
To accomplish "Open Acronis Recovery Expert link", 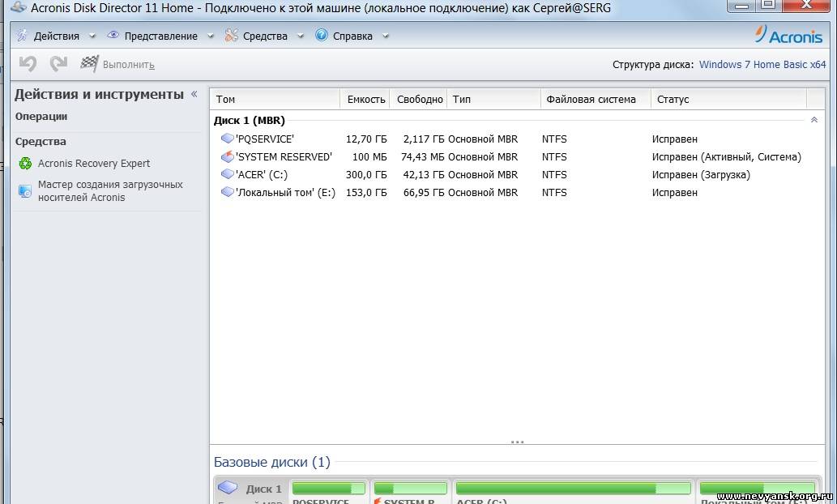I will click(x=94, y=164).
